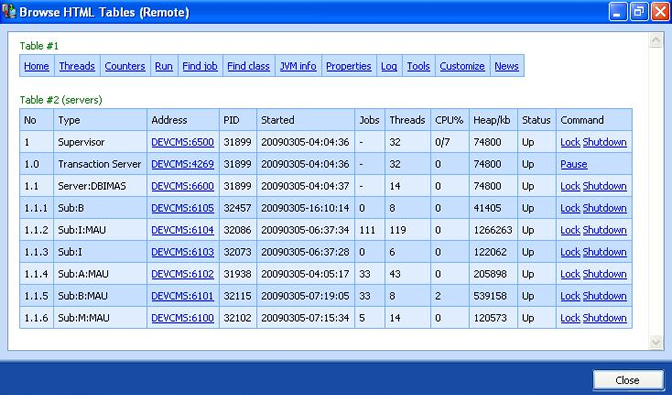Screen dimensions: 672x395
Task: Select the Type column header
Action: 100,120
